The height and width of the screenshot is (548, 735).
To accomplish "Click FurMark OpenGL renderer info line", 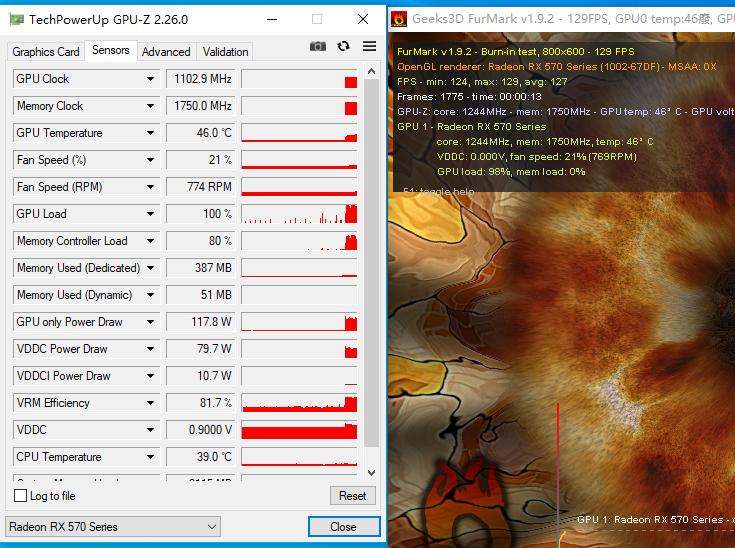I will [557, 67].
